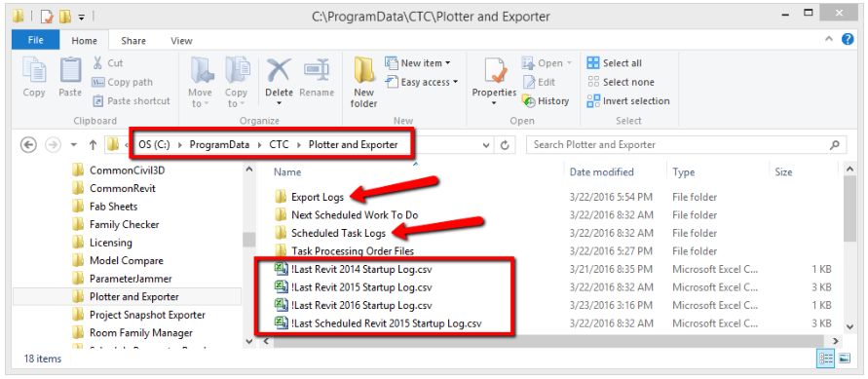Open ParameterJammer in navigation pane
The height and width of the screenshot is (379, 868).
click(131, 279)
